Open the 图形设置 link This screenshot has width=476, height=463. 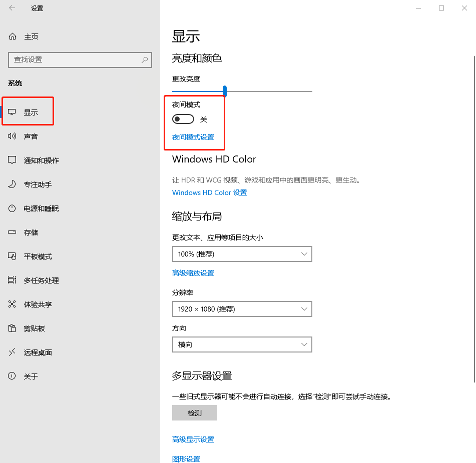coord(186,459)
